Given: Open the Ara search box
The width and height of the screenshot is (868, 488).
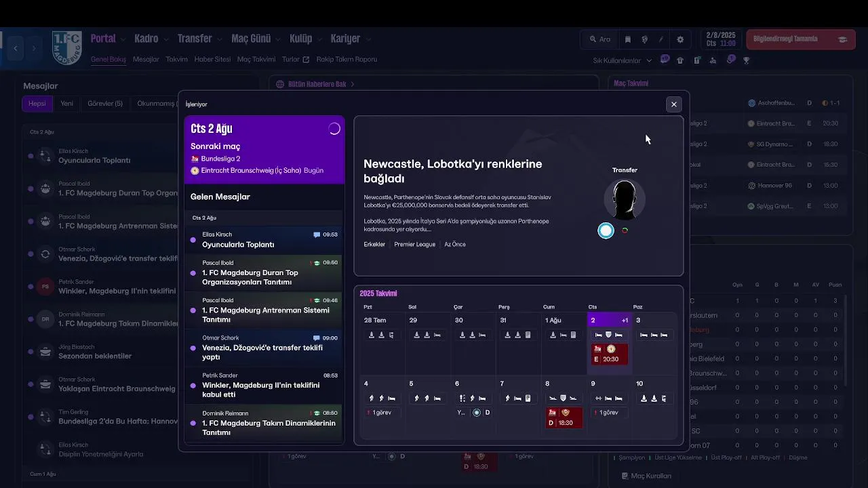Looking at the screenshot, I should pyautogui.click(x=600, y=39).
